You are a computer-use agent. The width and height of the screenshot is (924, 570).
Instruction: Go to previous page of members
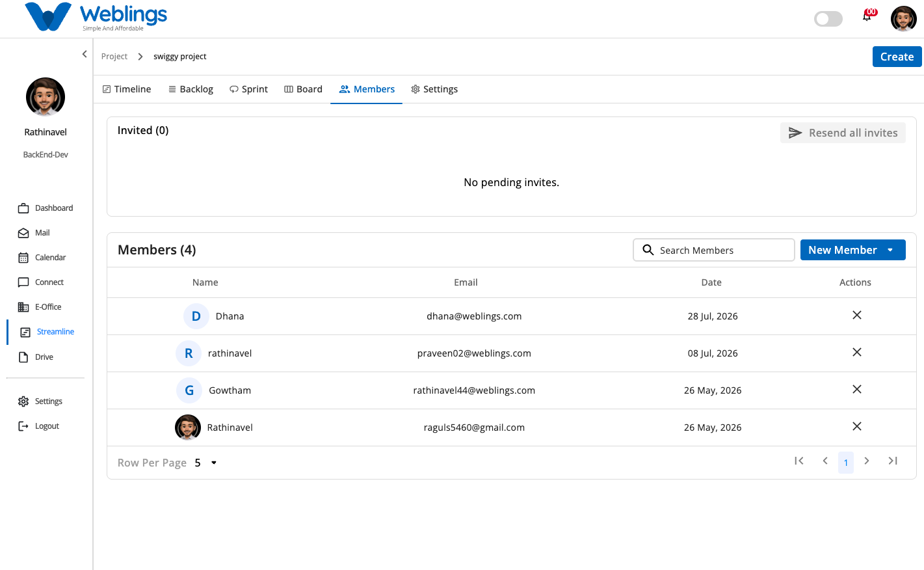coord(825,461)
